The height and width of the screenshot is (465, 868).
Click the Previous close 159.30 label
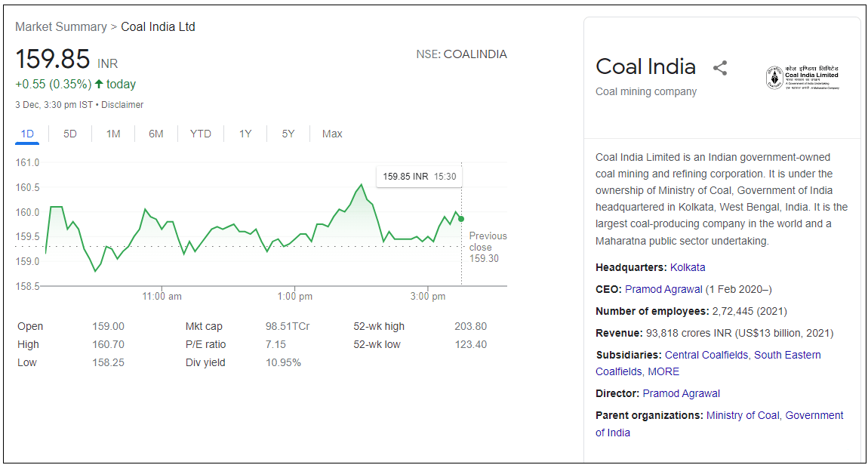(x=488, y=247)
